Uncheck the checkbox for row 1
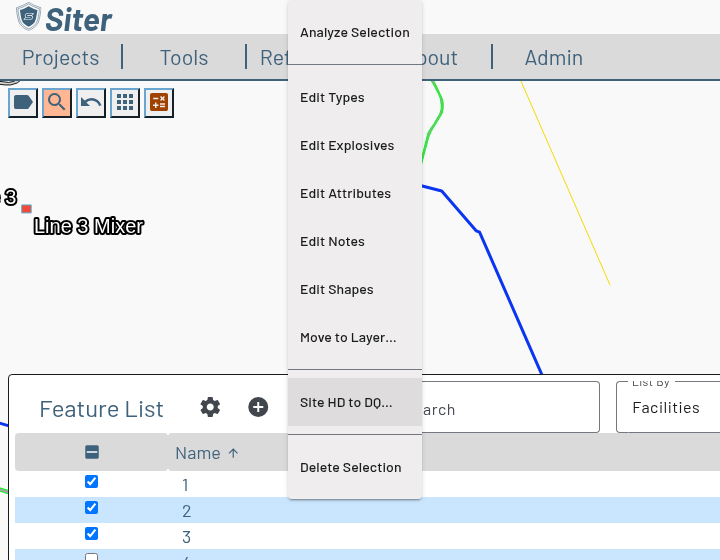Screen dimensions: 720x560 [91, 482]
